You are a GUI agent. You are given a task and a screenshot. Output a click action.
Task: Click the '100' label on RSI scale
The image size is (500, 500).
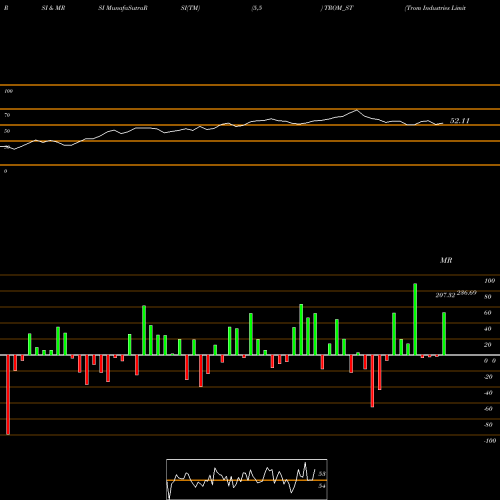8,91
